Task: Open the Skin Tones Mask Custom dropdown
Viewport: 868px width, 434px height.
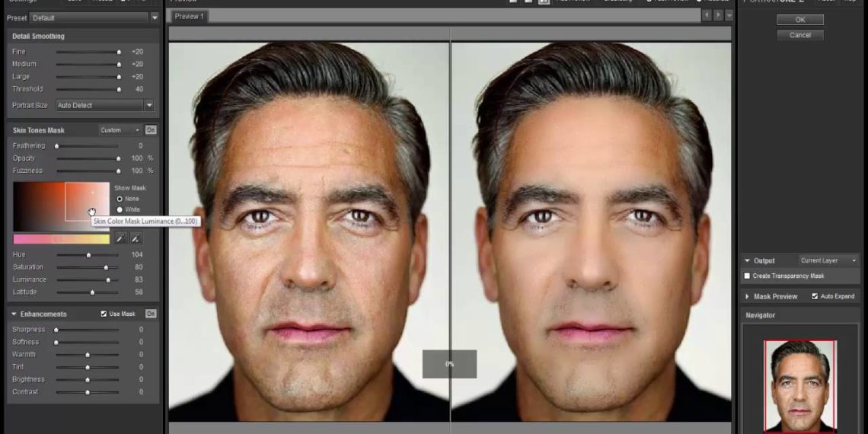Action: coord(120,130)
